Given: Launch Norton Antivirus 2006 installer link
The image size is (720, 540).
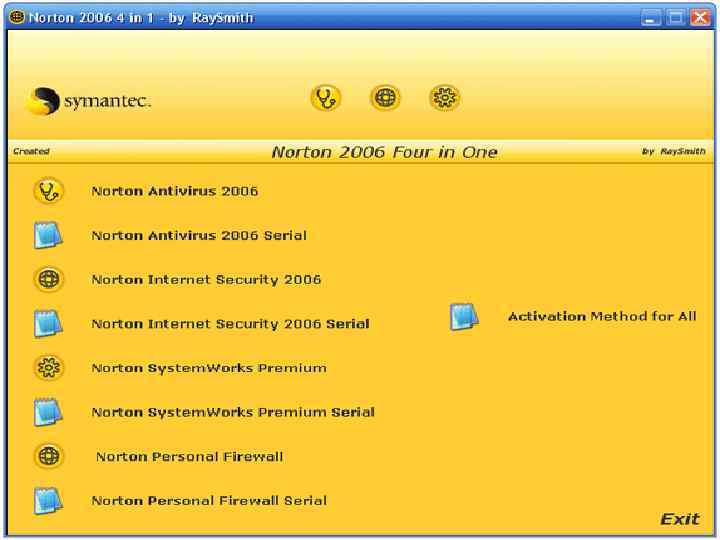Looking at the screenshot, I should [174, 191].
